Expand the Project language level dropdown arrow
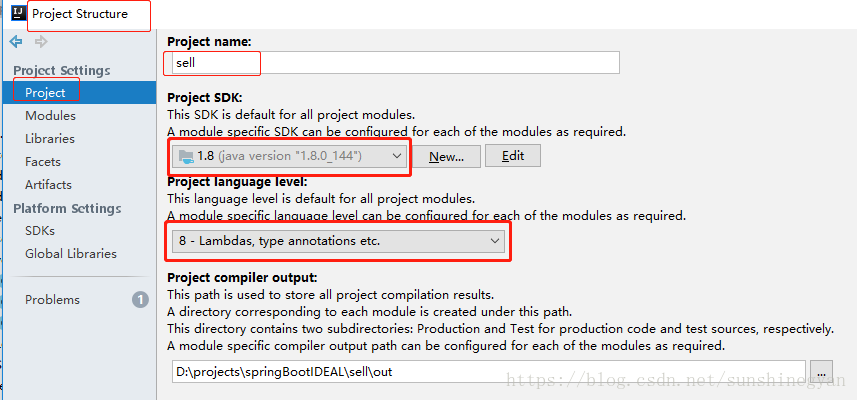857x400 pixels. coord(495,241)
